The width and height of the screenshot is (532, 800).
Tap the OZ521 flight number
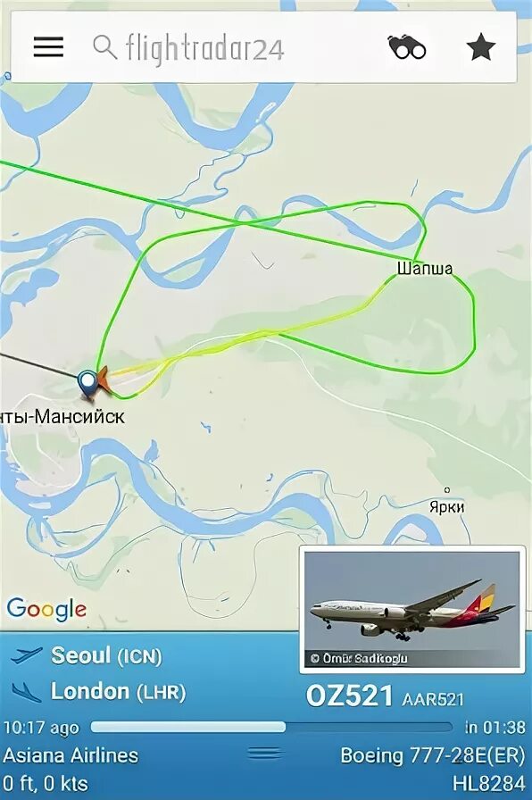tap(350, 696)
